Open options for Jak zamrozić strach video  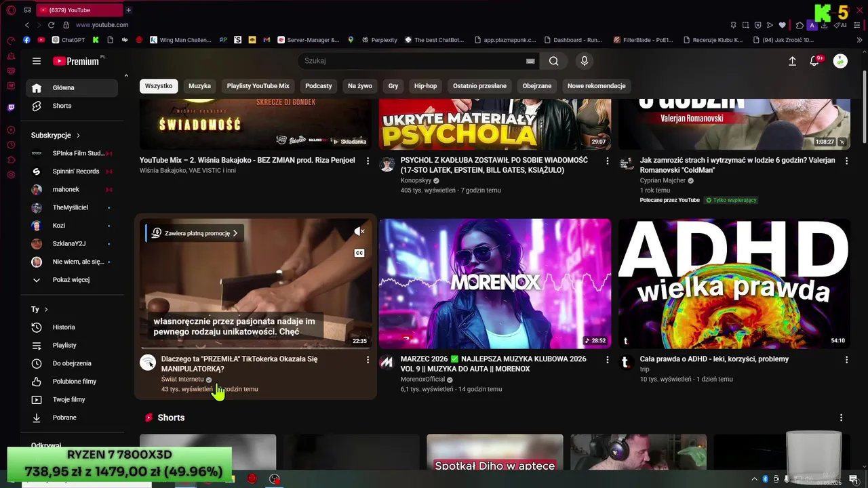click(x=847, y=161)
